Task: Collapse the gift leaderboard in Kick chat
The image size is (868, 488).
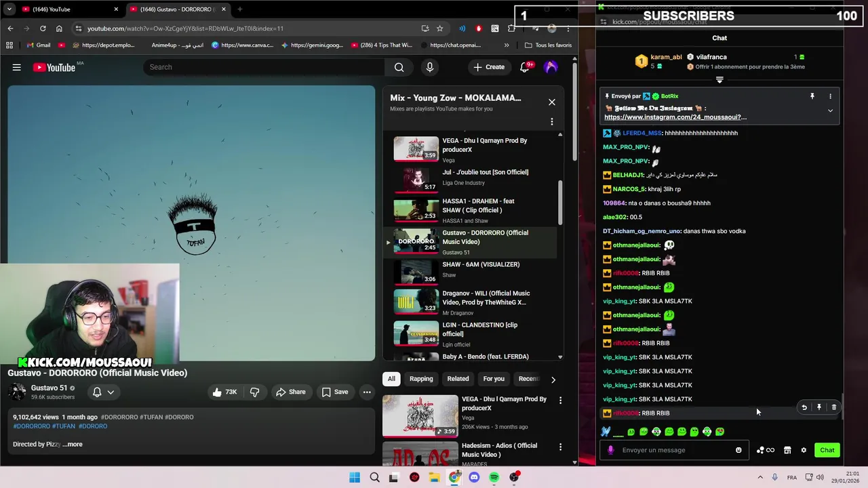Action: 719,80
